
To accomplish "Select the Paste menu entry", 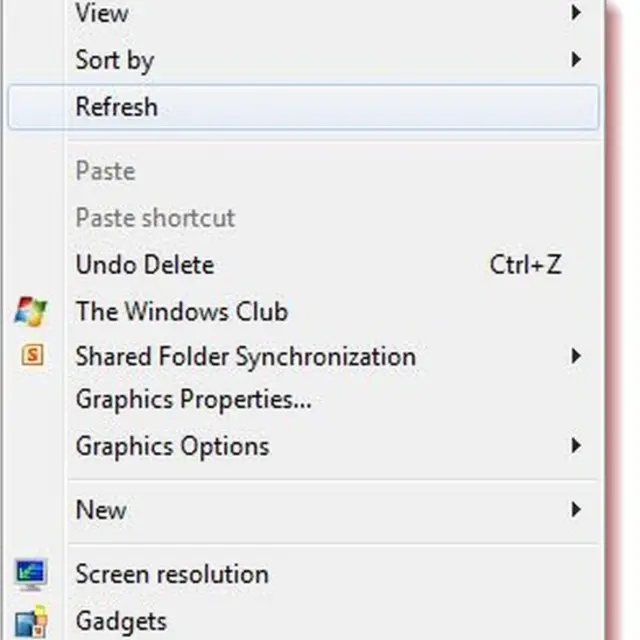I will (105, 171).
